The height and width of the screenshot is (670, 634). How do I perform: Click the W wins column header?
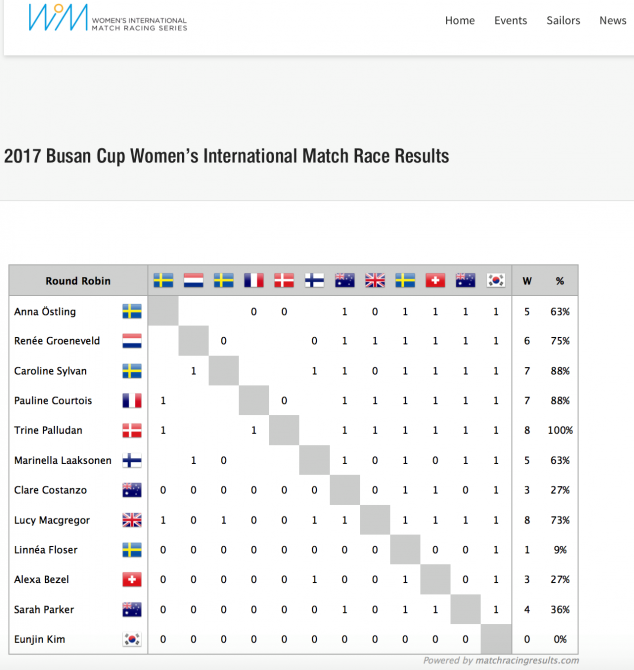pyautogui.click(x=527, y=281)
